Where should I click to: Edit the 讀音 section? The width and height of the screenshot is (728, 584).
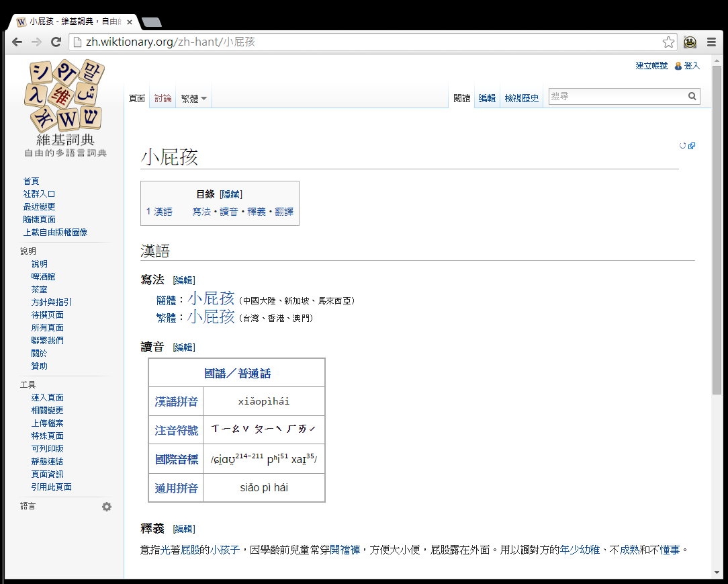184,347
